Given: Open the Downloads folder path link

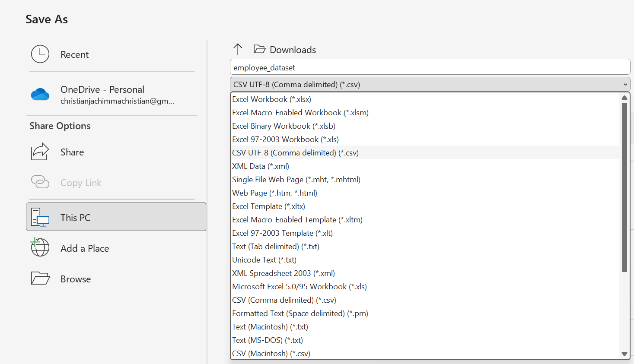Looking at the screenshot, I should (293, 50).
